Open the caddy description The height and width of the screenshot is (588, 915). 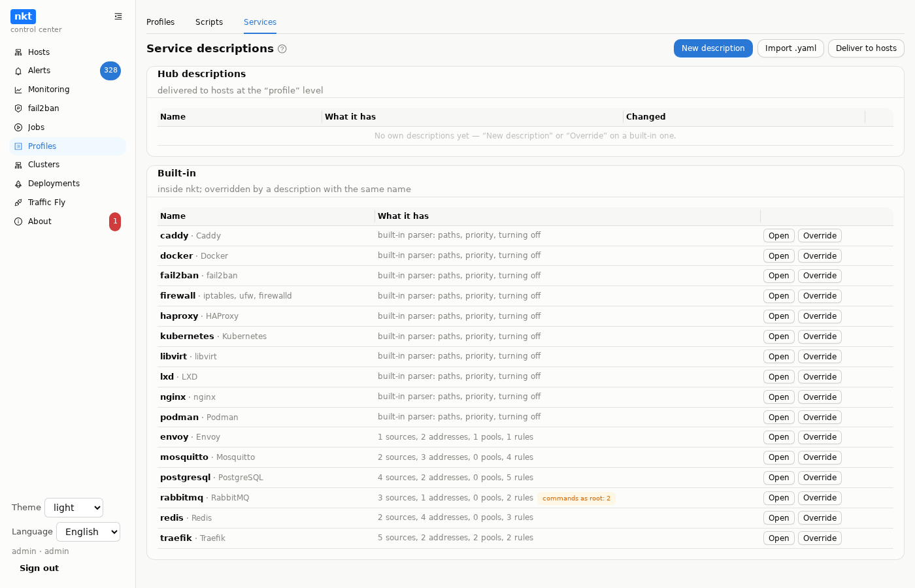pyautogui.click(x=778, y=236)
